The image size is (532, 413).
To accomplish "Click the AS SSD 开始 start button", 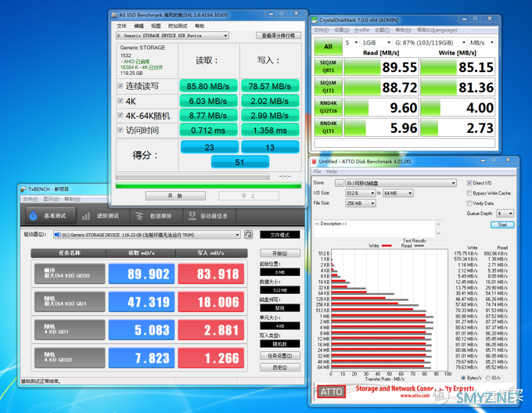I will (175, 196).
